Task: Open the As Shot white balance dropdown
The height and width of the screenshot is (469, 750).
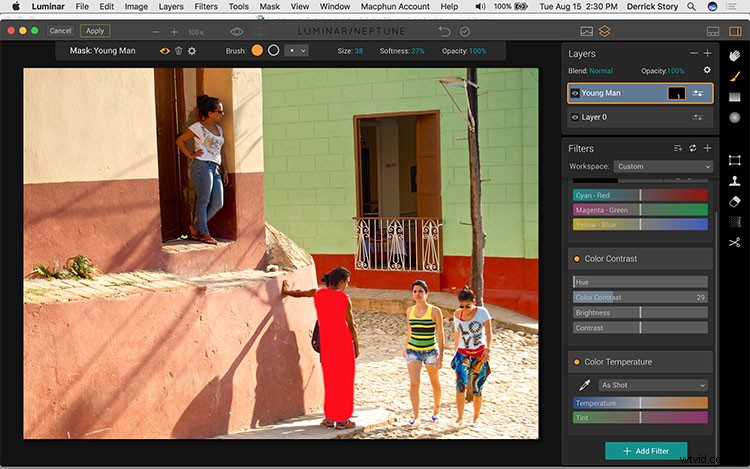Action: pyautogui.click(x=653, y=385)
